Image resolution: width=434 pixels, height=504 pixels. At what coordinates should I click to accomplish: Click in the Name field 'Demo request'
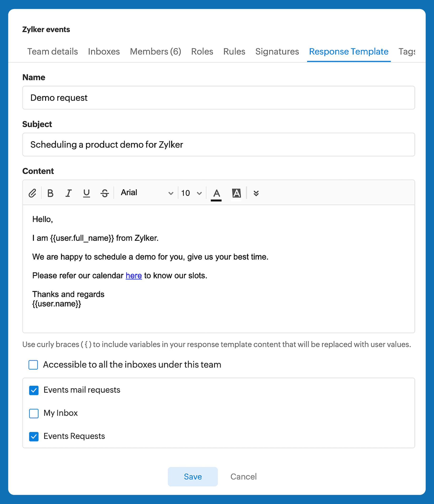click(219, 98)
